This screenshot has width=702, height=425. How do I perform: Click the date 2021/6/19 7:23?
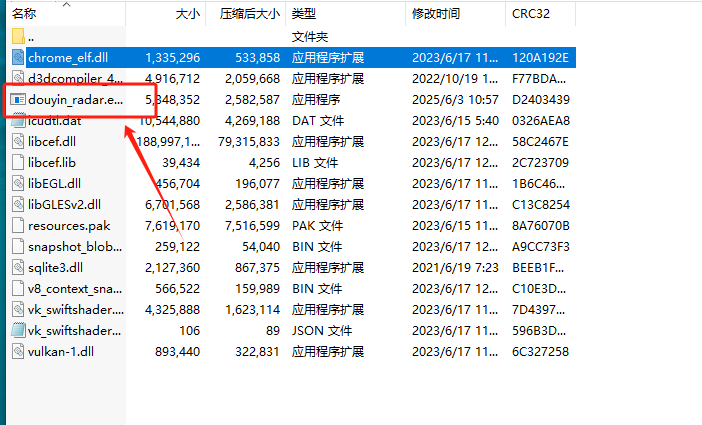(x=455, y=268)
